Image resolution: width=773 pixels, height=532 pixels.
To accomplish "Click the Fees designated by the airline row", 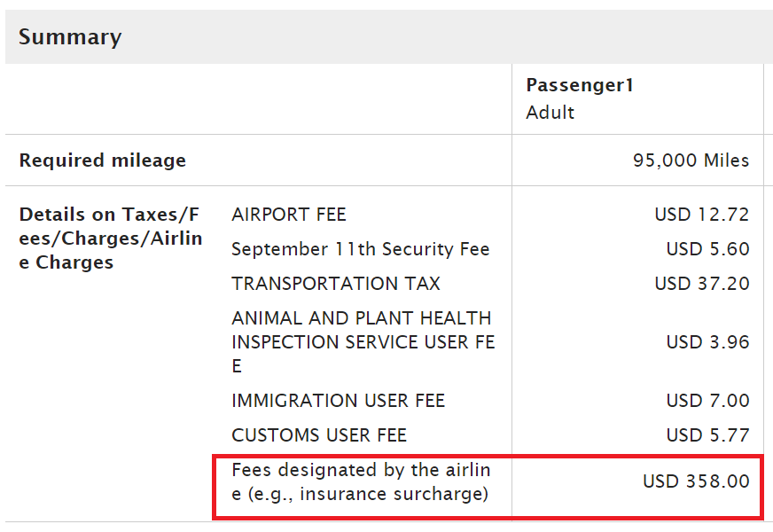I will tap(488, 487).
